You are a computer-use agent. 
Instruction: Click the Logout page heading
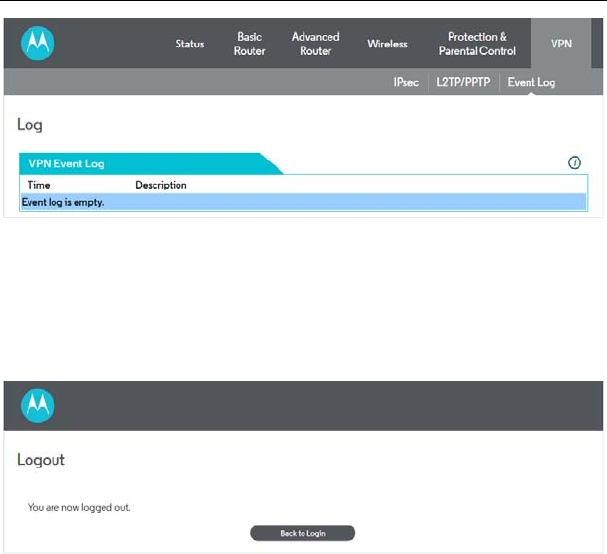(41, 460)
